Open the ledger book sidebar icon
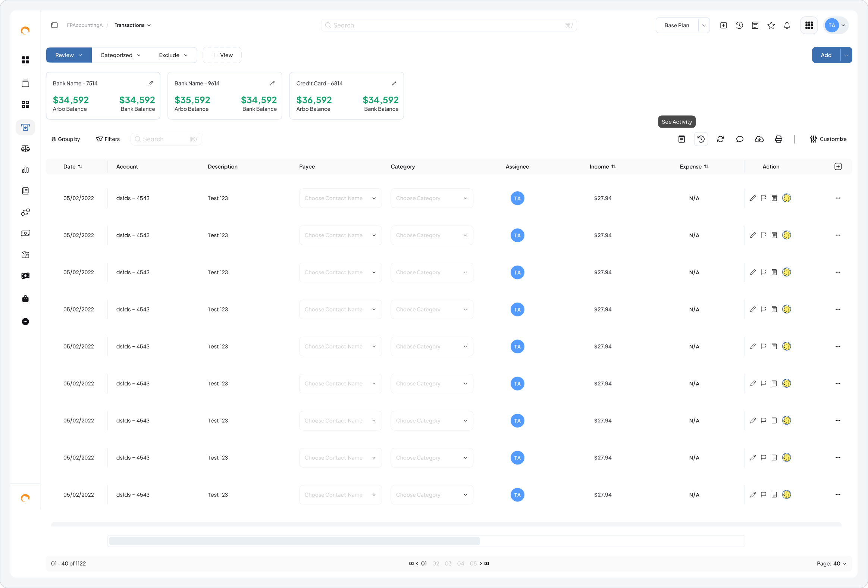 click(25, 191)
